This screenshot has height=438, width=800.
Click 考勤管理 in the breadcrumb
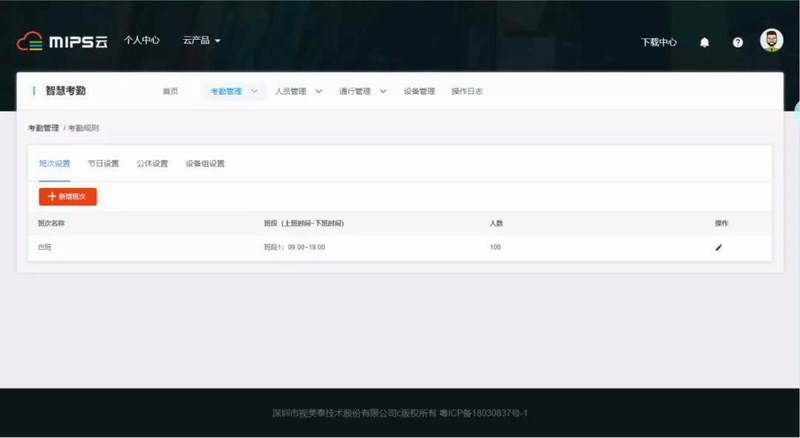click(x=43, y=128)
